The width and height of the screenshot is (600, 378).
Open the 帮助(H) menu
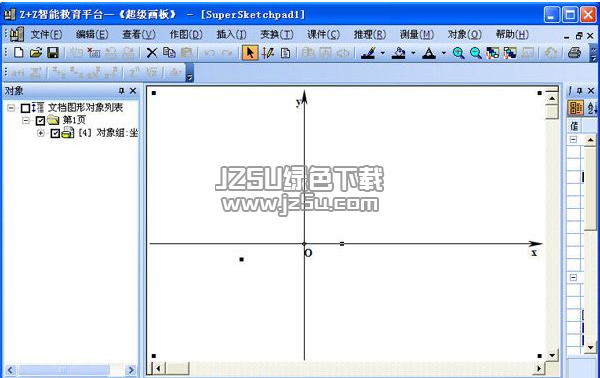click(512, 34)
